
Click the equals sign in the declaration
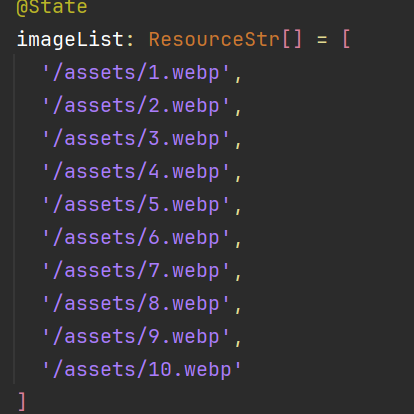pos(322,40)
